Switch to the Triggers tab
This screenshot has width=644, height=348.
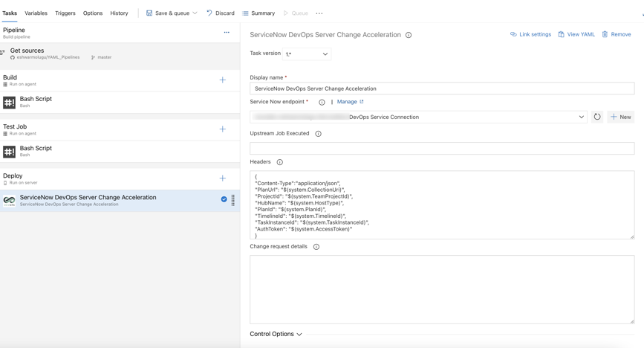65,13
